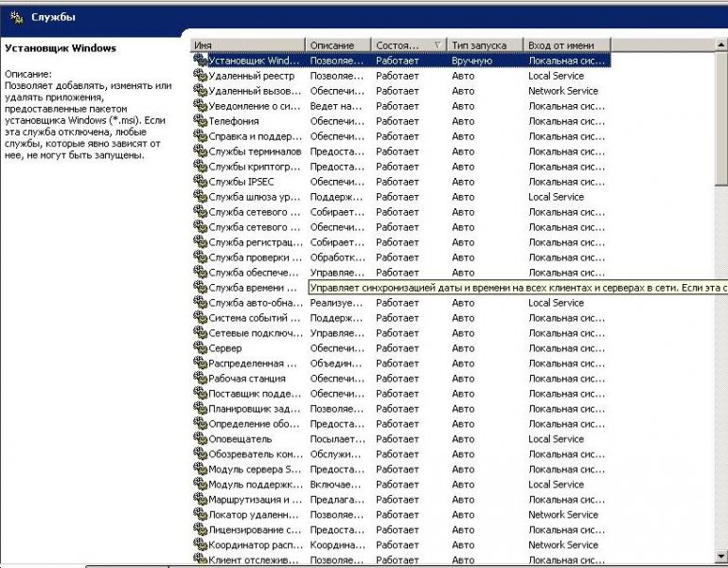Viewport: 728px width, 568px height.
Task: Select the Удаленный реестр service icon
Action: (200, 76)
